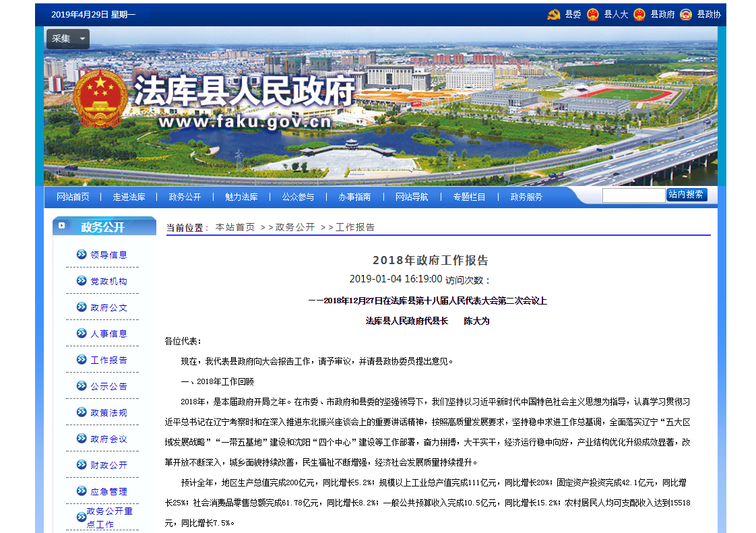This screenshot has width=756, height=533.
Task: Open the 县人大 link in top bar
Action: pyautogui.click(x=616, y=14)
